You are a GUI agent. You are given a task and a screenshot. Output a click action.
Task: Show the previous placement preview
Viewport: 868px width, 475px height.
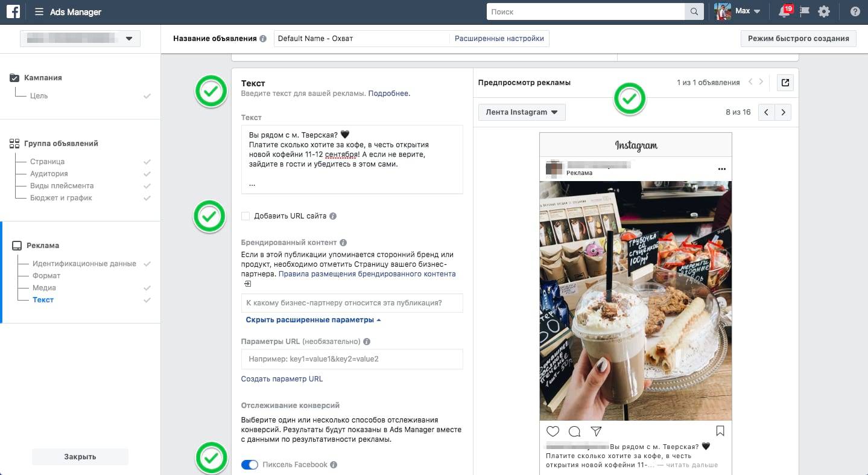point(766,112)
